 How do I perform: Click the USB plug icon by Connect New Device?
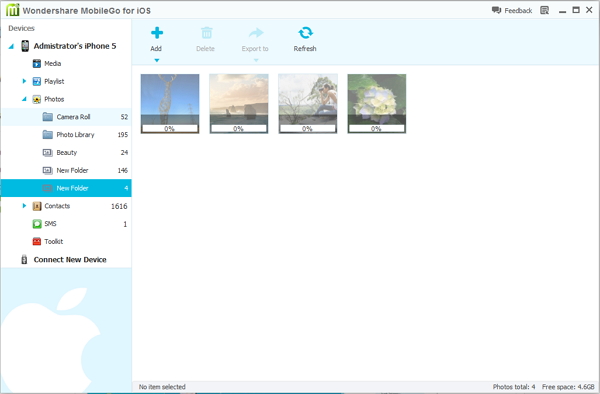pos(24,260)
